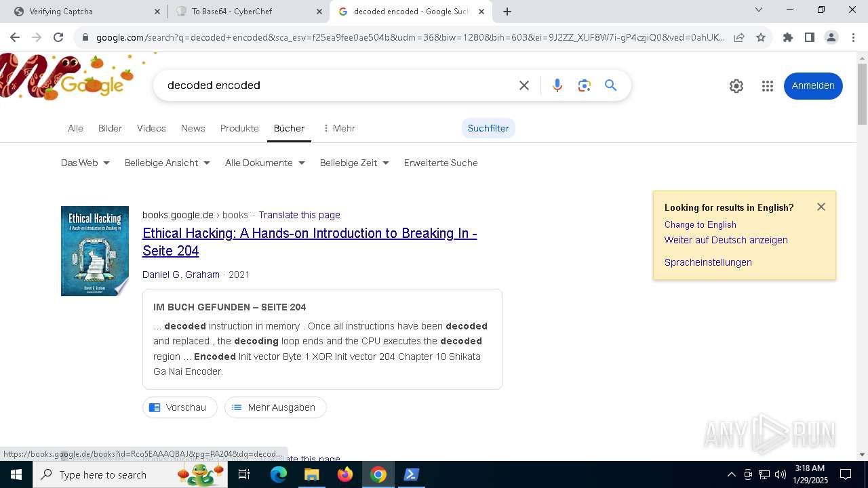Open Google apps grid
The width and height of the screenshot is (868, 488).
coord(768,86)
